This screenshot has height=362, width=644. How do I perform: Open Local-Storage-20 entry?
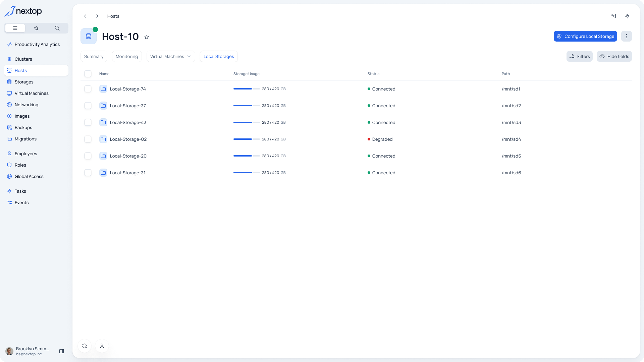tap(128, 156)
